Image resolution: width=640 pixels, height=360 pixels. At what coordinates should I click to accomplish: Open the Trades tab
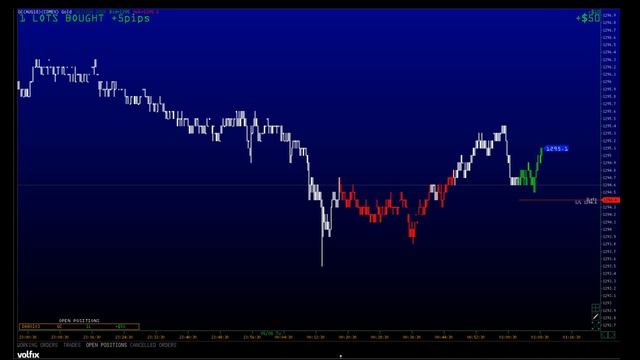point(72,345)
